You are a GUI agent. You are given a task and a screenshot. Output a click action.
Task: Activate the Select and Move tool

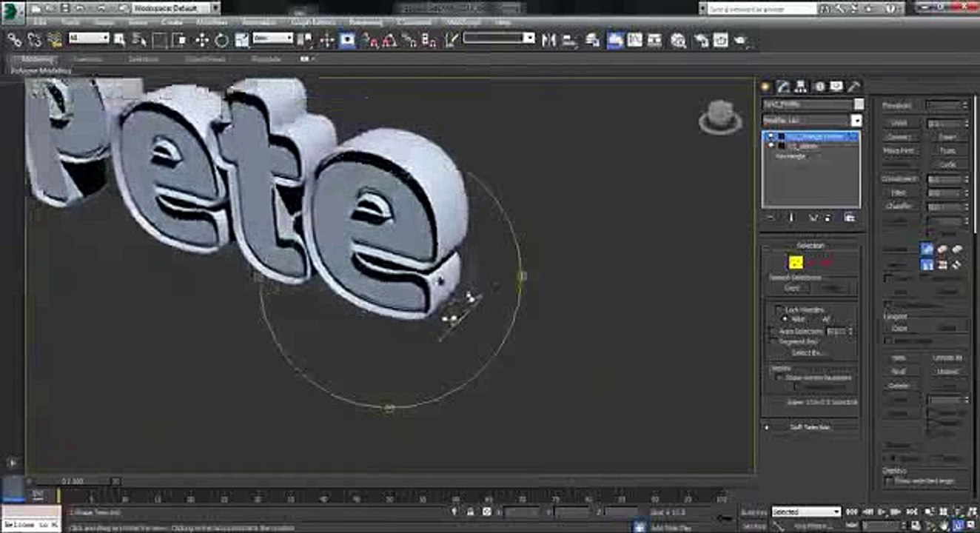click(202, 40)
